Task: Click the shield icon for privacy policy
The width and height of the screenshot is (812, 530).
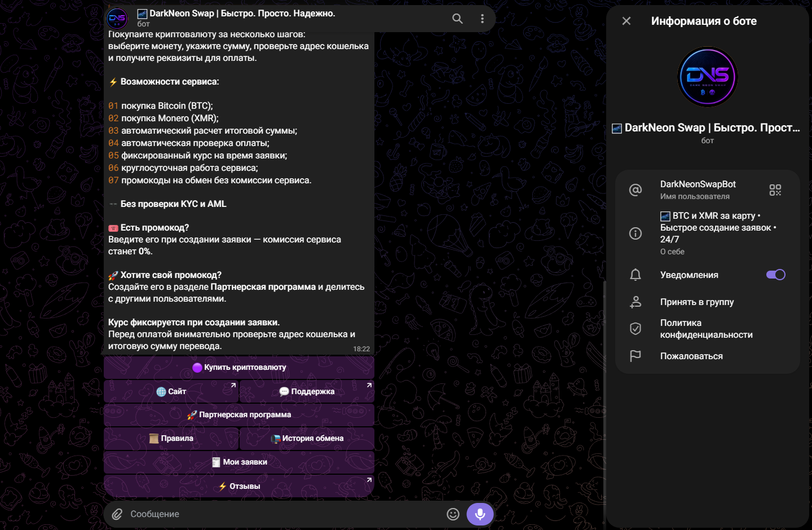Action: pos(636,329)
